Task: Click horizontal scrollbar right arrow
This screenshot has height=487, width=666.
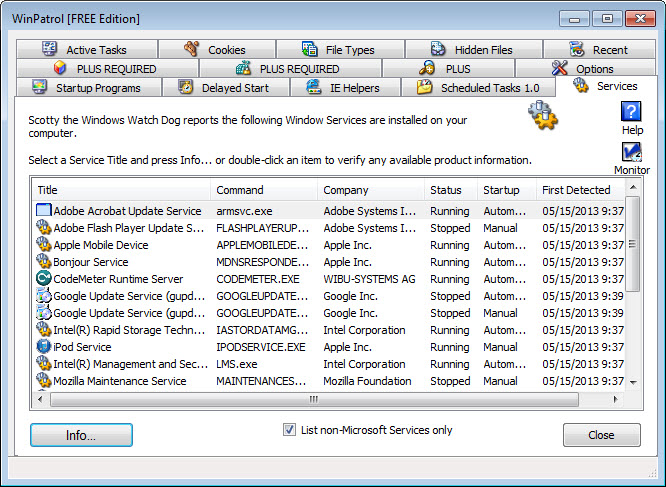Action: click(615, 399)
